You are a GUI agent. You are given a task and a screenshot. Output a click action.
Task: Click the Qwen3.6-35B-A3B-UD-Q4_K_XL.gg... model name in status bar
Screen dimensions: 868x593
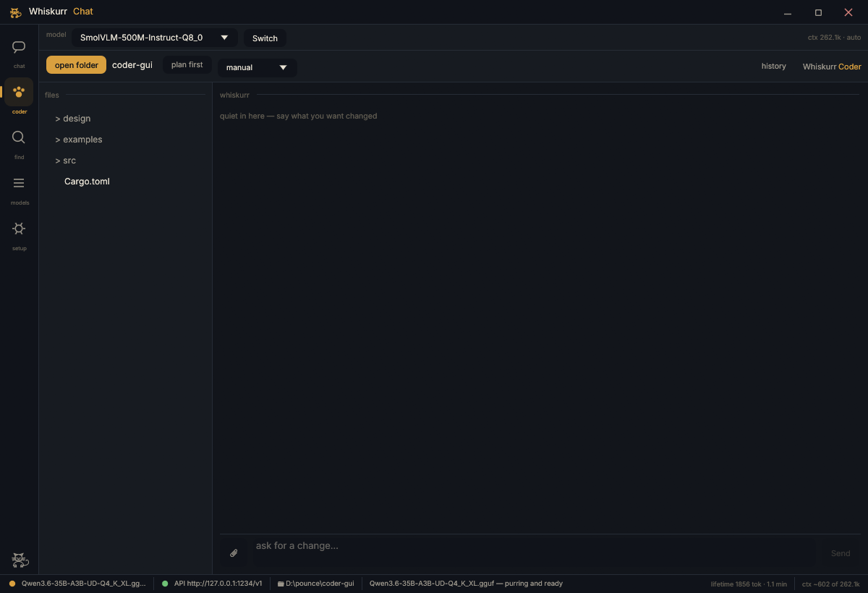tap(83, 584)
